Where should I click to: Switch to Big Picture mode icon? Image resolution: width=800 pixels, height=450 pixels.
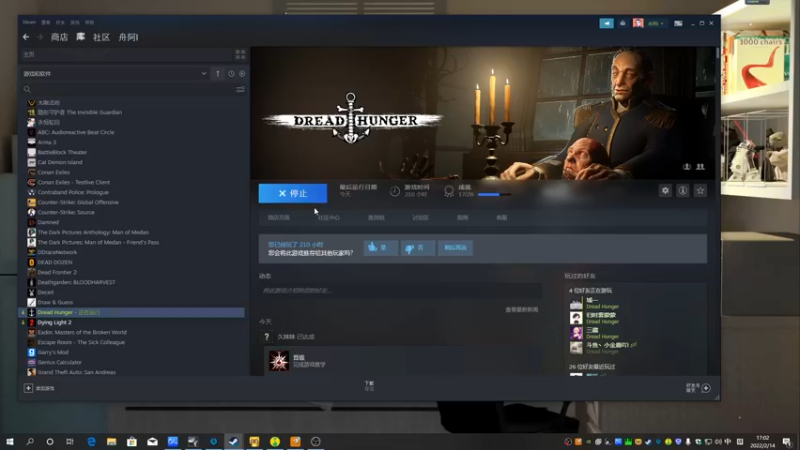(678, 23)
